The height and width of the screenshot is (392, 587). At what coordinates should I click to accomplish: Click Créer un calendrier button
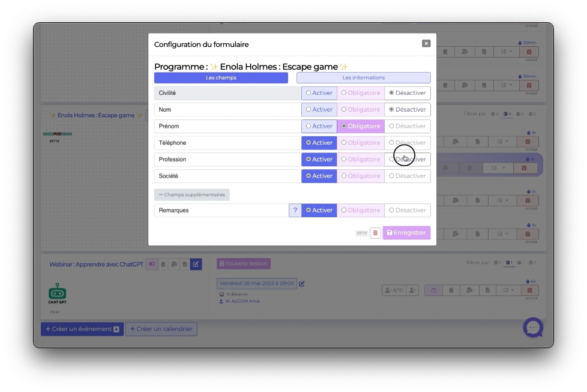[161, 329]
